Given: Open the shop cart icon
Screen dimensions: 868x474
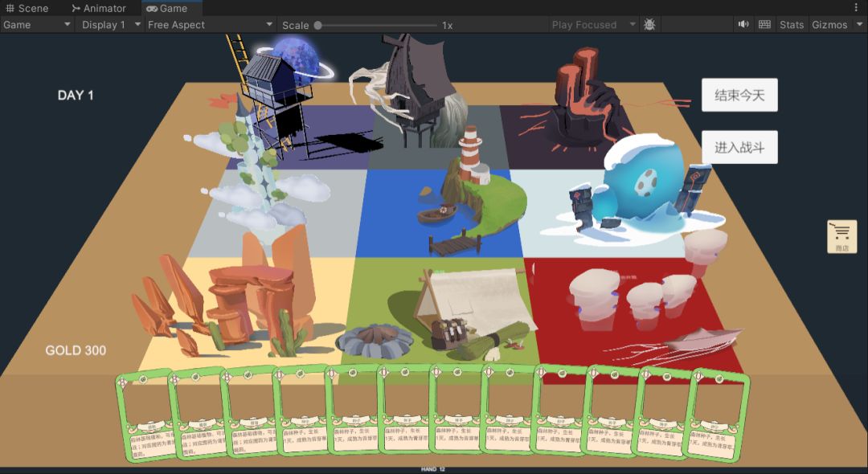Looking at the screenshot, I should [x=842, y=237].
